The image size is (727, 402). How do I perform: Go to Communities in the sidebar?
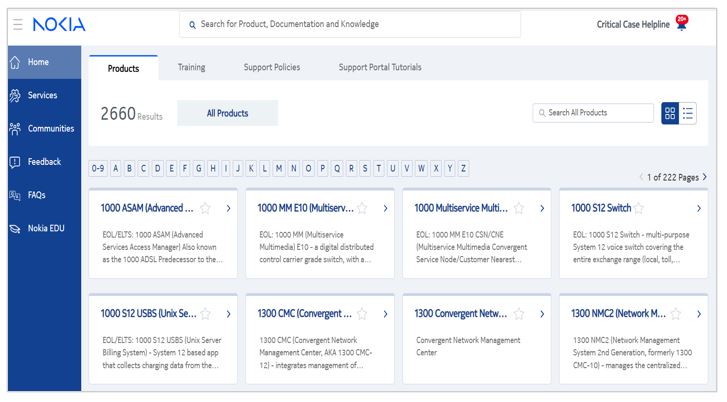50,129
